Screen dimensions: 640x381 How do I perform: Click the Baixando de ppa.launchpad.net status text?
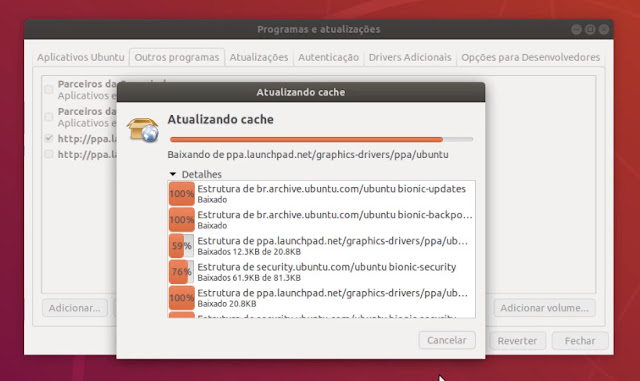click(x=308, y=155)
